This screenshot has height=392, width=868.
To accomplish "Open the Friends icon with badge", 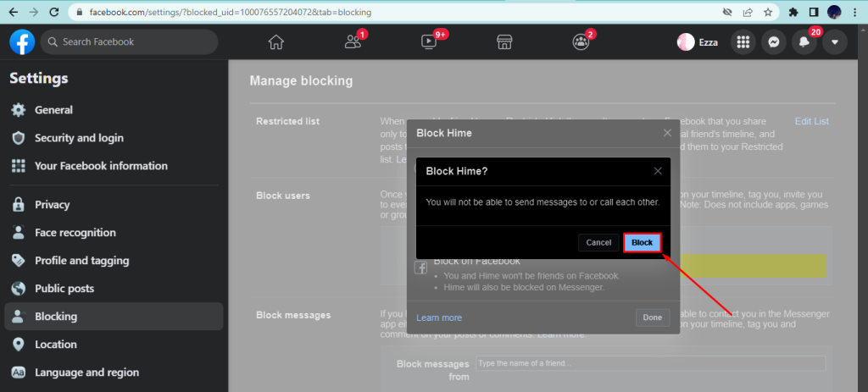I will click(x=353, y=42).
